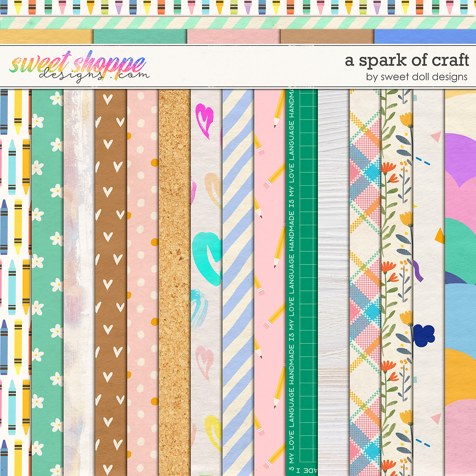Open the painted hearts brushstroke paper
The width and height of the screenshot is (476, 476).
206,283
